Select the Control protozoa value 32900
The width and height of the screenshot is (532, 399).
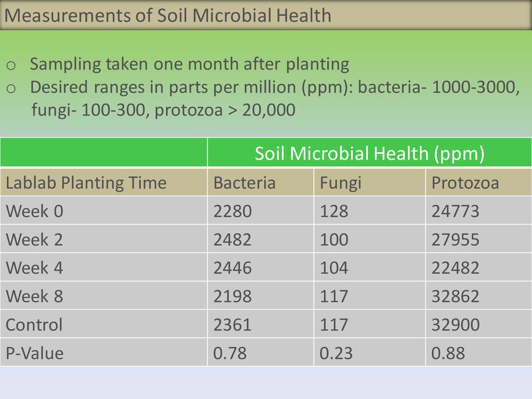(x=456, y=325)
